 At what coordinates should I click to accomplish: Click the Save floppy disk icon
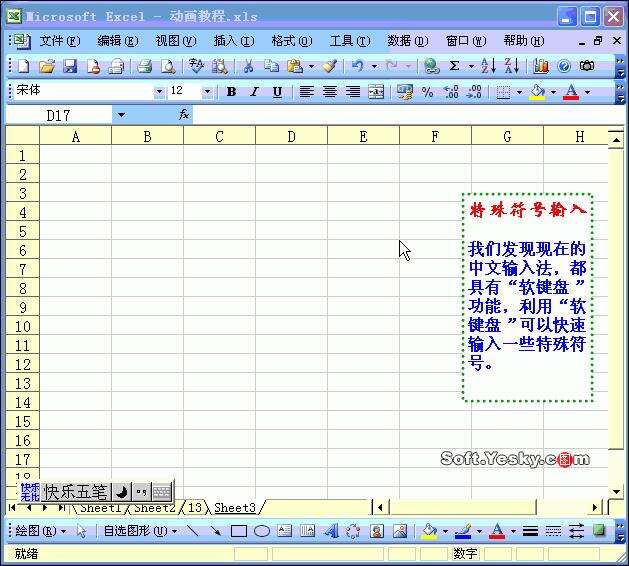pyautogui.click(x=70, y=66)
